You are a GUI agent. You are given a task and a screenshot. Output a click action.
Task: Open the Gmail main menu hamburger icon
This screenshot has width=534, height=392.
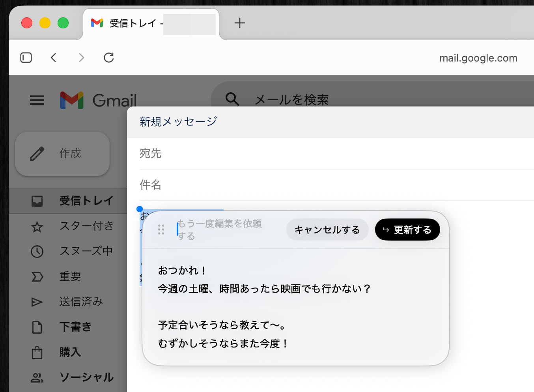37,100
